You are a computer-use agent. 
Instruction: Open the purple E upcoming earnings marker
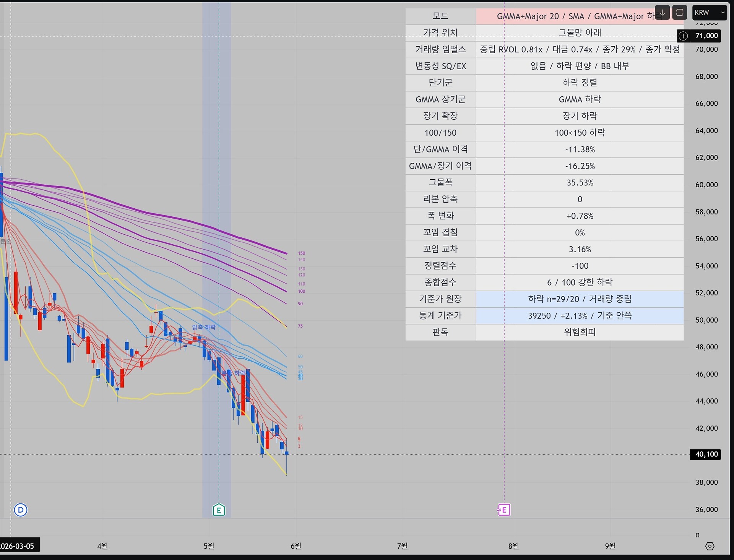point(504,510)
